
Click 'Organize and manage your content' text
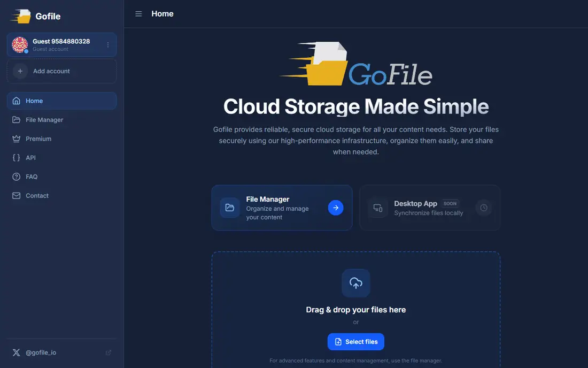(x=277, y=213)
